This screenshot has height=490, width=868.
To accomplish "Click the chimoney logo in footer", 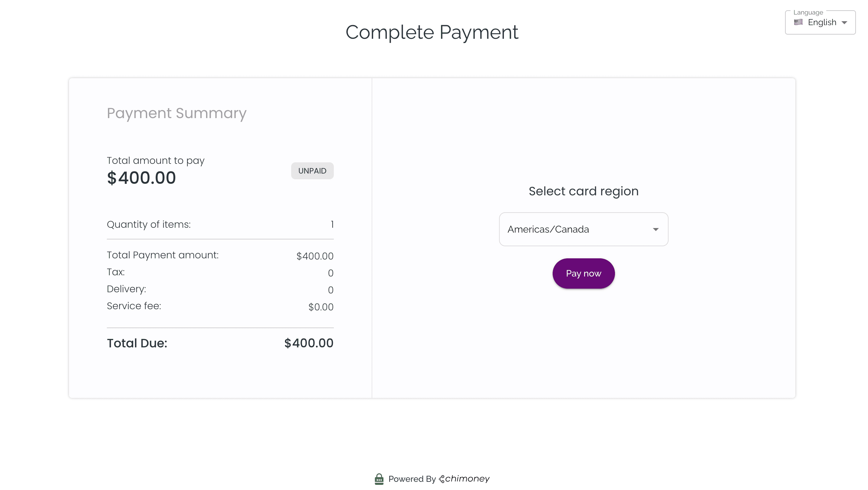I will coord(464,479).
